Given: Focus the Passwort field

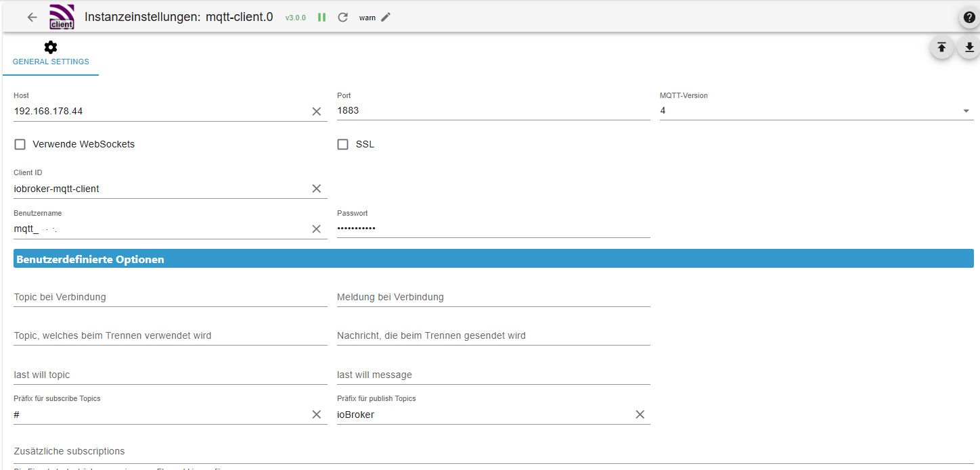Looking at the screenshot, I should (493, 229).
